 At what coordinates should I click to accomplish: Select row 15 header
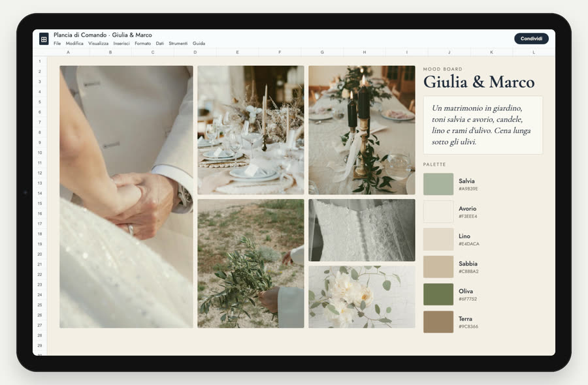click(x=40, y=204)
